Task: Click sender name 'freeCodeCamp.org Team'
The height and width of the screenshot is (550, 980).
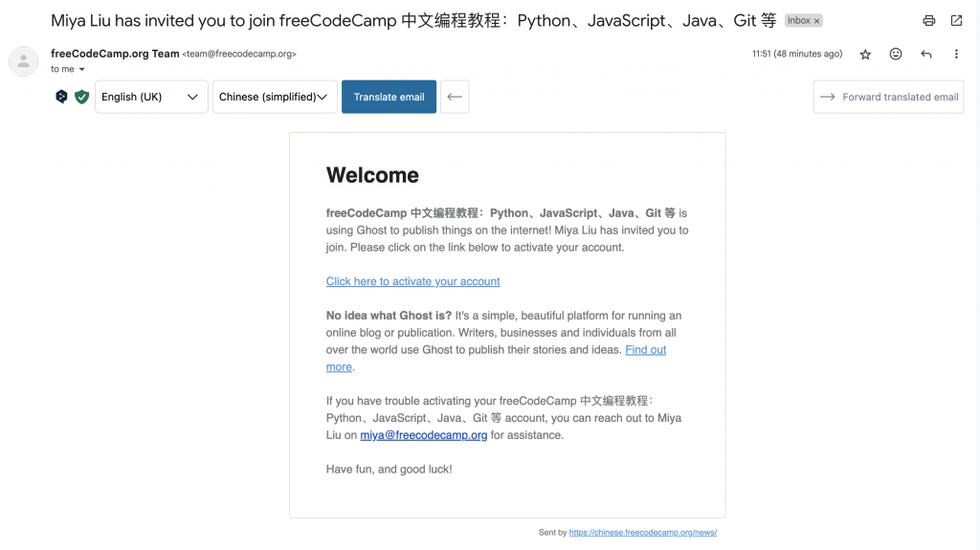Action: (x=115, y=54)
